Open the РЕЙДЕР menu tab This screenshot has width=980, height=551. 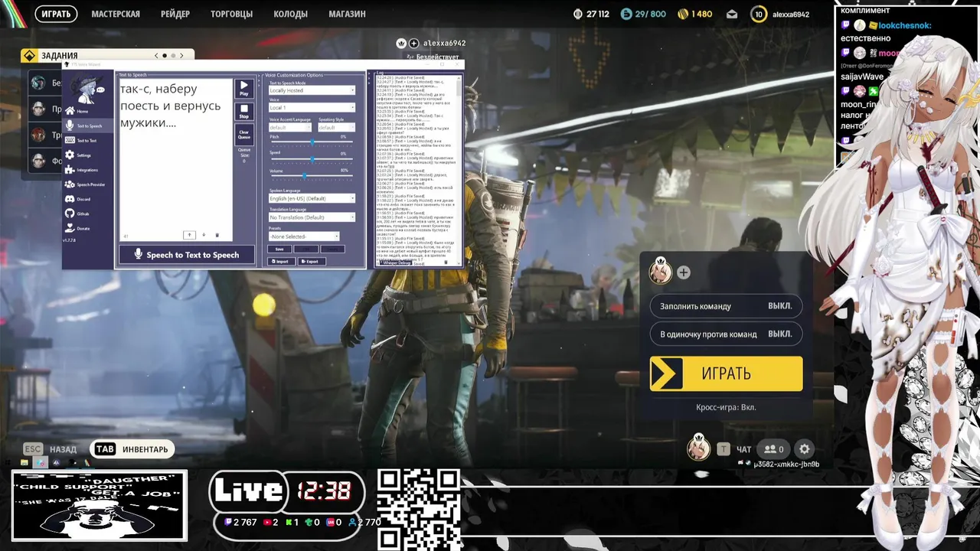click(175, 14)
